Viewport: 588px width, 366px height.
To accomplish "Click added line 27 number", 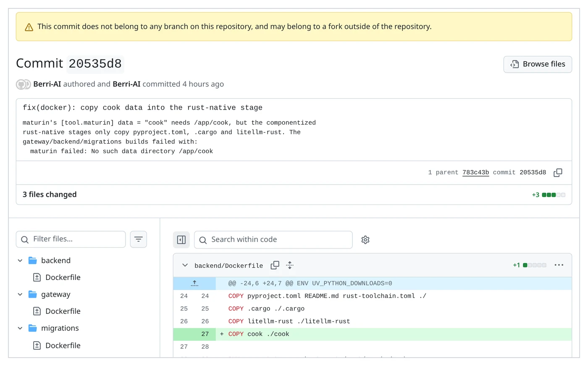I will coord(205,334).
